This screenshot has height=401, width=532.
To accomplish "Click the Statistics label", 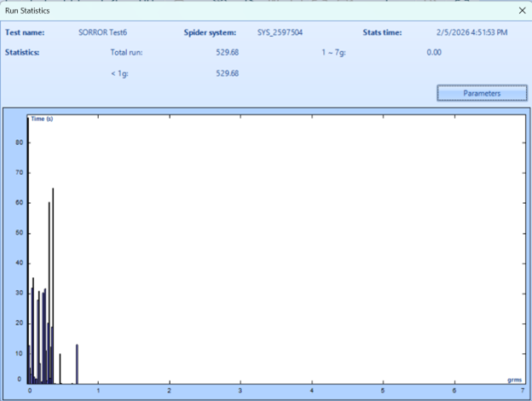I will coord(22,53).
